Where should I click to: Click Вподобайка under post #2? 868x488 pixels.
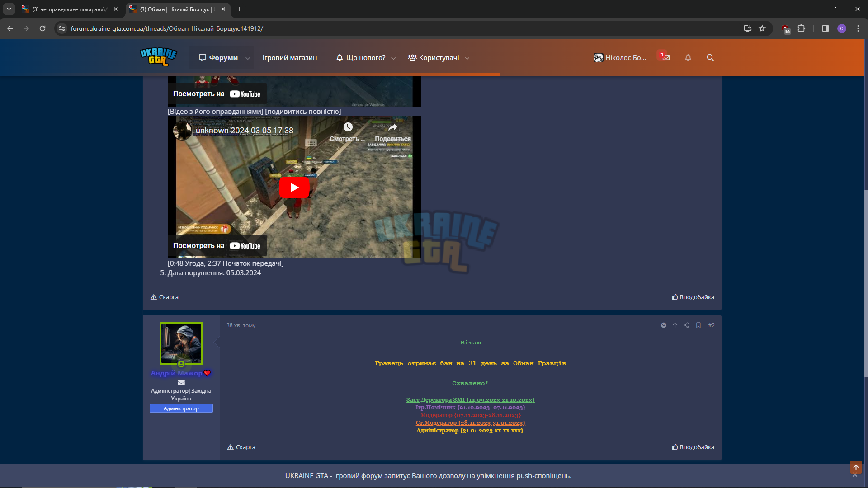pyautogui.click(x=693, y=447)
